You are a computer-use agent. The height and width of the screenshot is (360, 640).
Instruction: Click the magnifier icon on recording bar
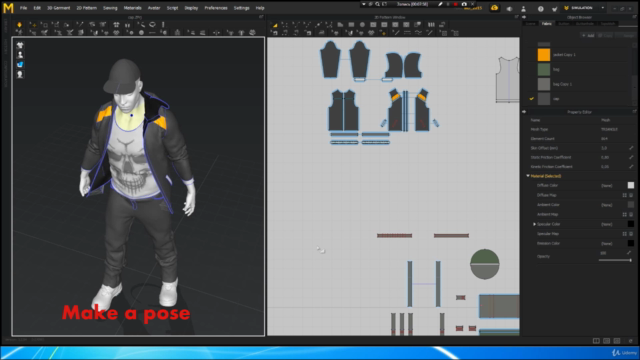(378, 4)
